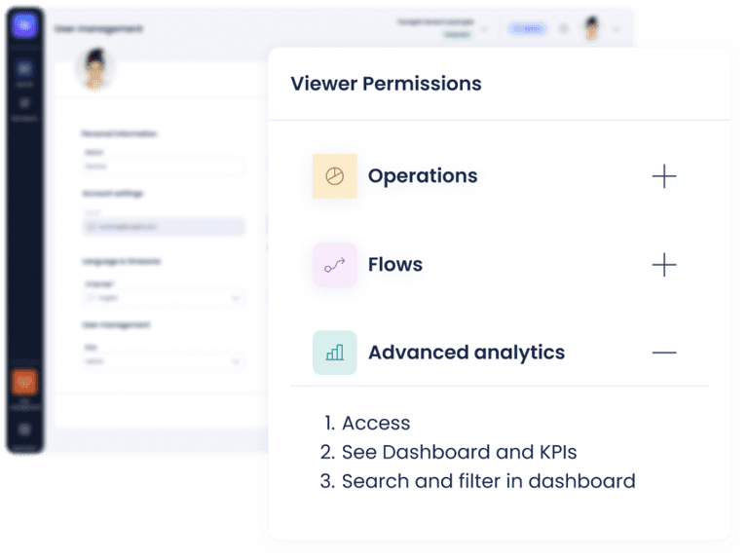Click the user avatar in top bar
This screenshot has width=748, height=560.
pyautogui.click(x=591, y=29)
